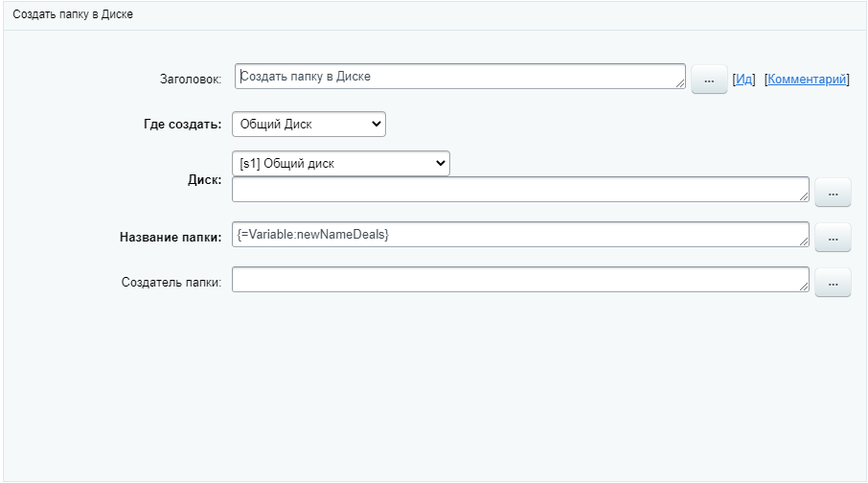Focus the Создатель папки input field

pos(517,279)
